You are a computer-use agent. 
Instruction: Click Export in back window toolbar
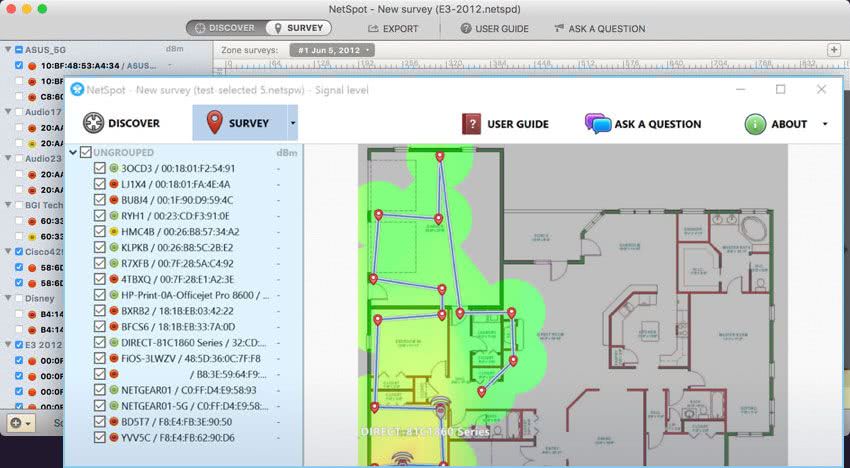coord(393,29)
